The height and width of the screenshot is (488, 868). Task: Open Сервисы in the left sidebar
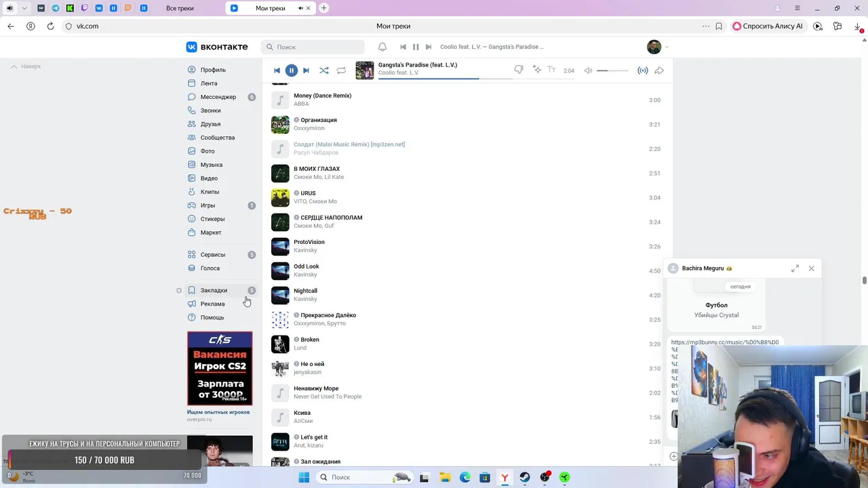coord(213,255)
